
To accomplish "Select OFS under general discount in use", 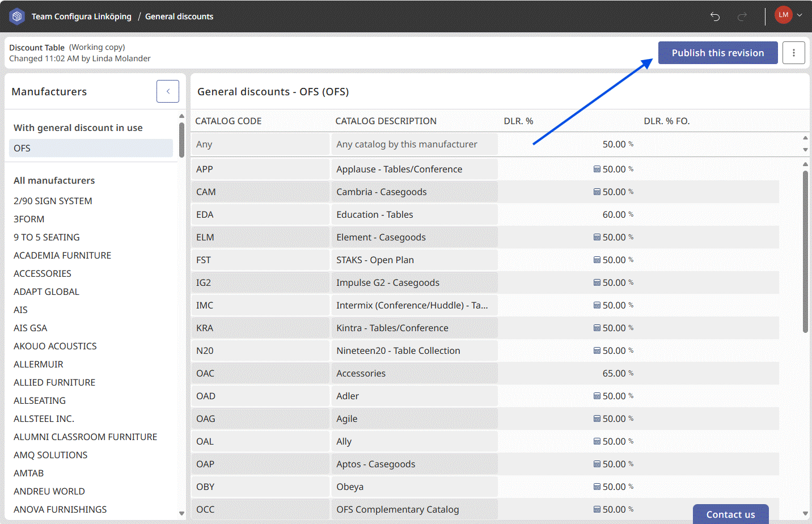I will pos(91,148).
